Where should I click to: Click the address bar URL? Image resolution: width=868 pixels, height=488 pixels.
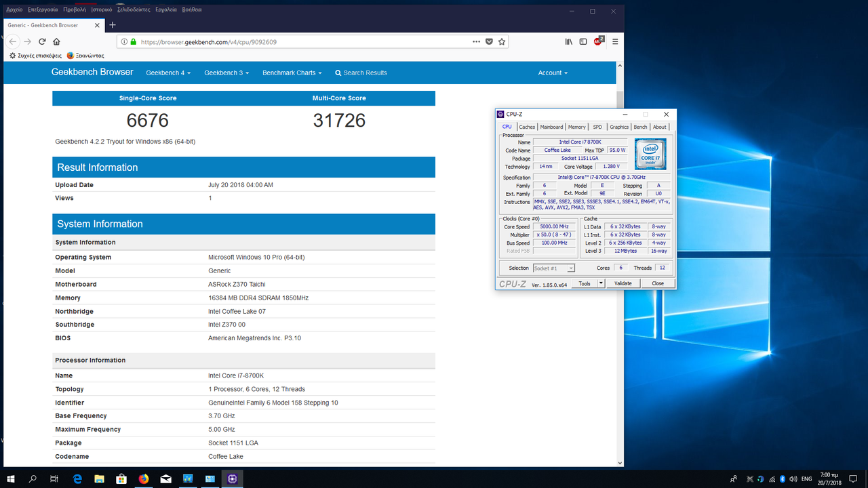point(209,41)
